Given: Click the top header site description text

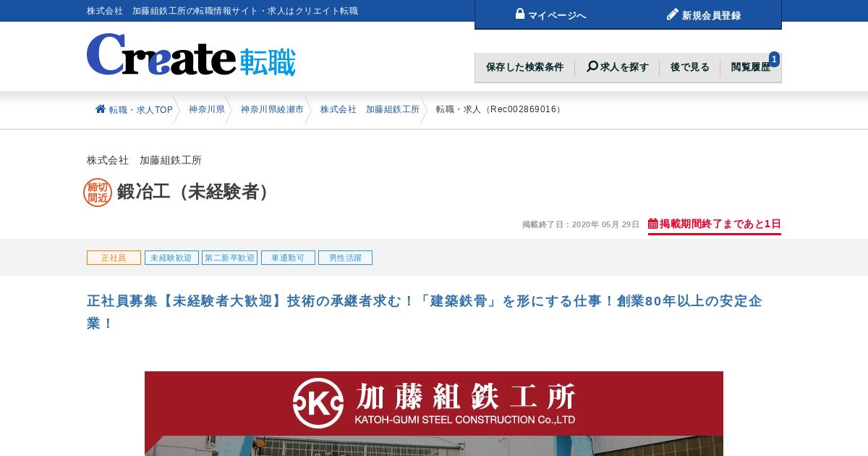Looking at the screenshot, I should click(x=222, y=11).
